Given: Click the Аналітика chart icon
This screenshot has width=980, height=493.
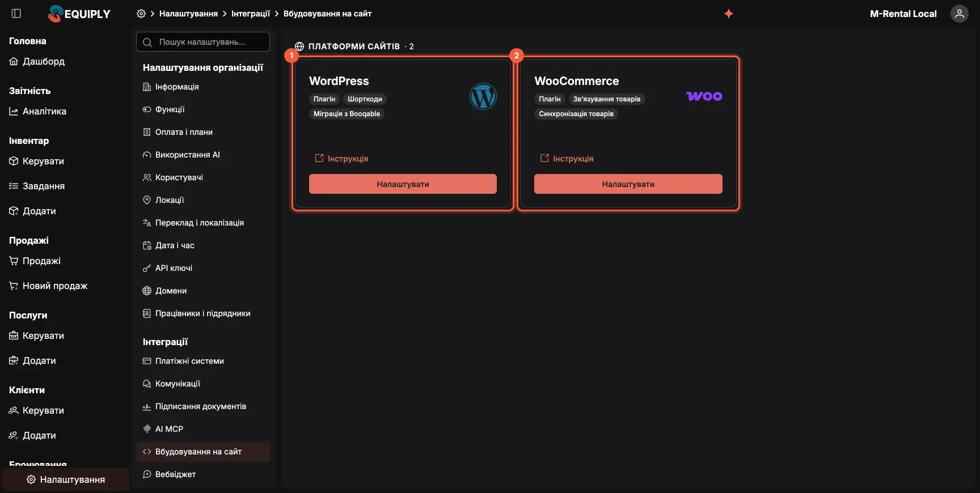Looking at the screenshot, I should [x=14, y=111].
